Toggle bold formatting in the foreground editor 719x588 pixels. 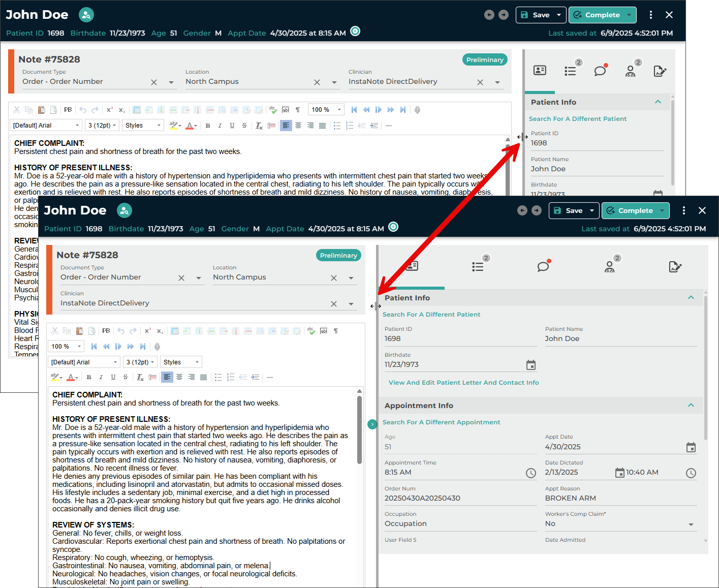point(89,377)
